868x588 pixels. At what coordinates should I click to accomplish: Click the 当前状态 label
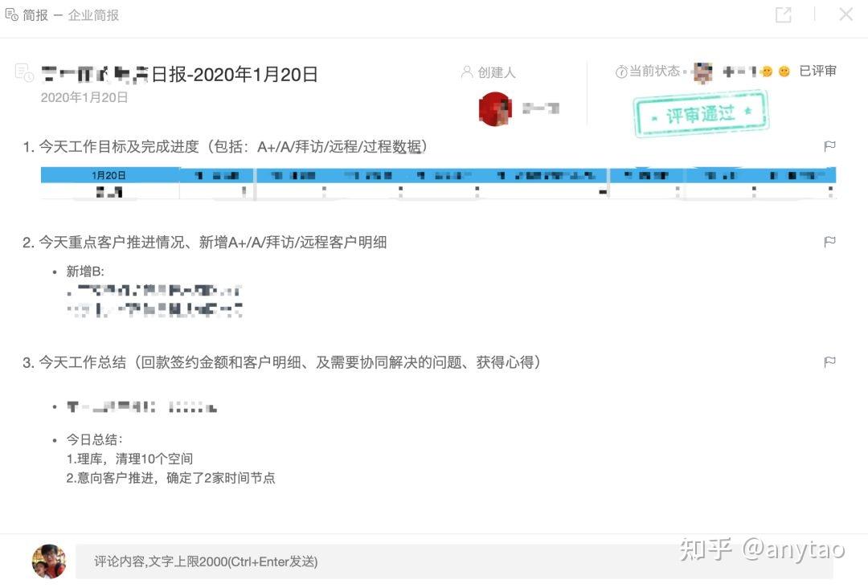(655, 71)
